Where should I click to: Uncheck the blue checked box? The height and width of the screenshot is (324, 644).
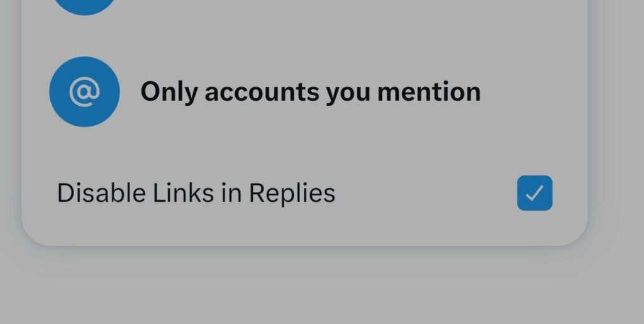tap(535, 193)
